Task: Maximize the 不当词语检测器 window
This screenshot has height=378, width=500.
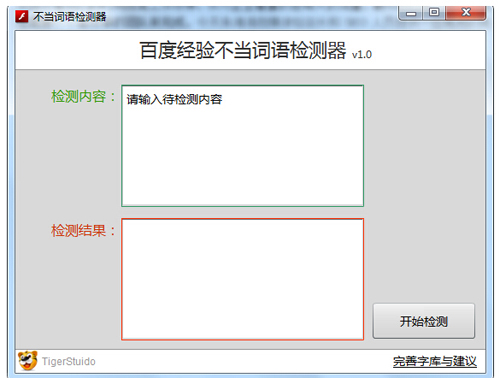Action: pyautogui.click(x=434, y=13)
